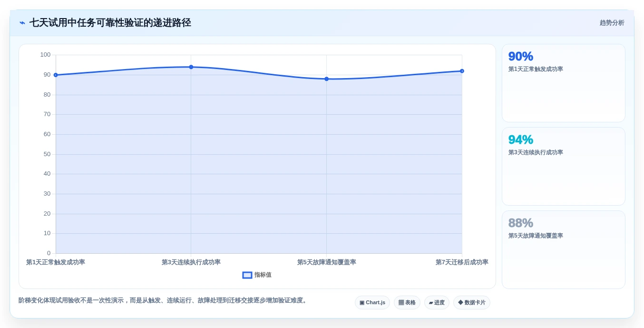Click the 第1天正常触发成功率 card label

coord(536,70)
